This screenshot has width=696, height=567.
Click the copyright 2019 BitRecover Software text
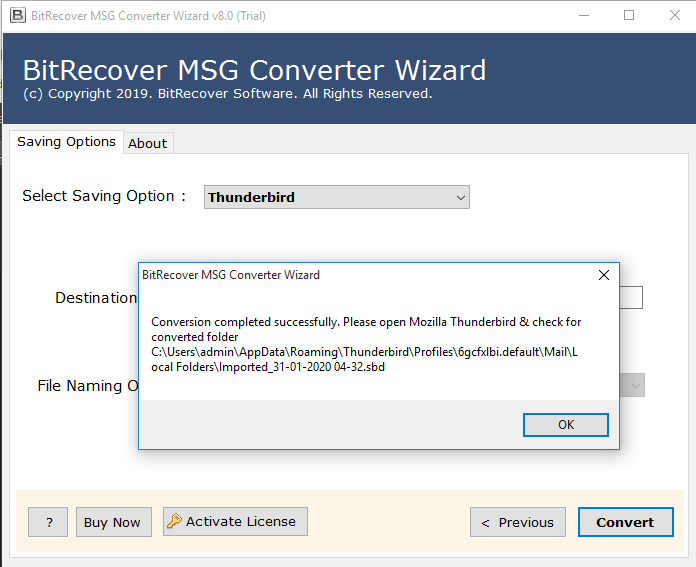tap(227, 94)
